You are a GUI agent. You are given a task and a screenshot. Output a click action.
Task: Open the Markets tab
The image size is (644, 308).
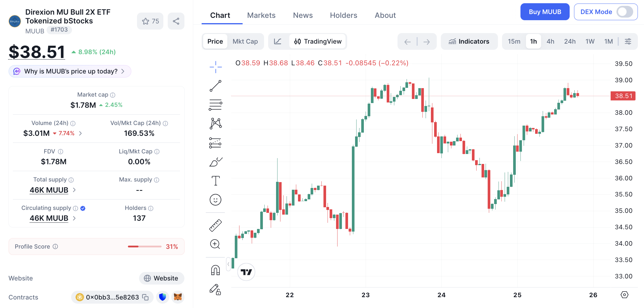coord(261,15)
